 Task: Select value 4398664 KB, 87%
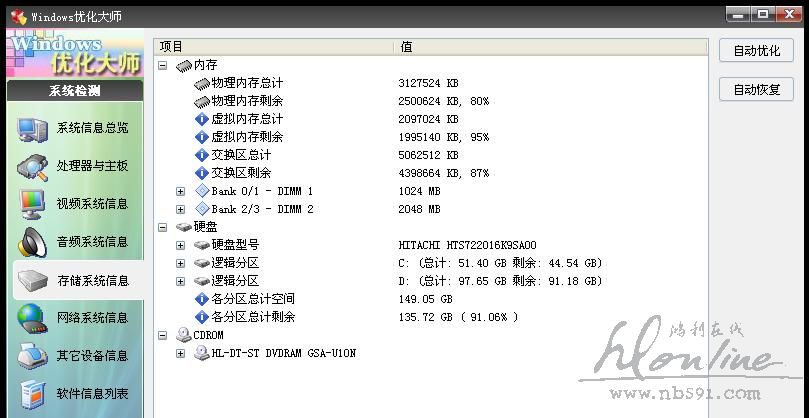[x=444, y=173]
